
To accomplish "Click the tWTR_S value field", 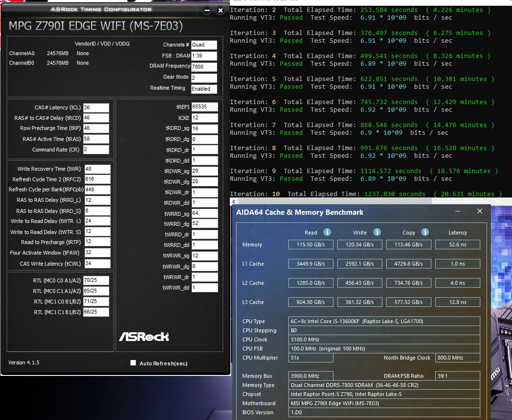I will [97, 232].
